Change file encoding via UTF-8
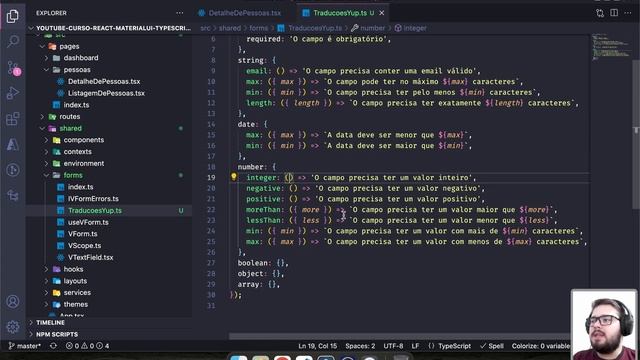The height and width of the screenshot is (360, 640). tap(393, 346)
